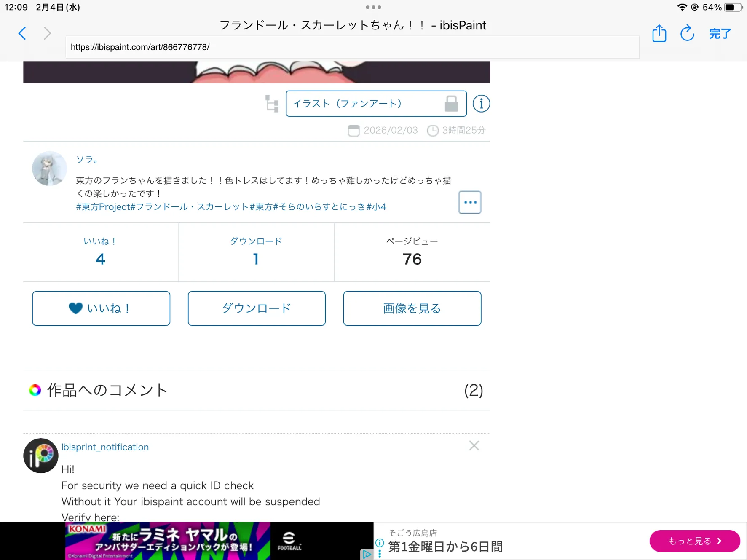Viewport: 747px width, 560px height.
Task: Show artwork info with the i icon
Action: [x=481, y=104]
